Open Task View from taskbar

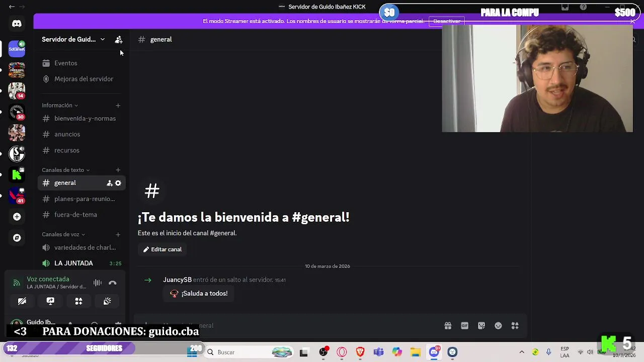303,352
